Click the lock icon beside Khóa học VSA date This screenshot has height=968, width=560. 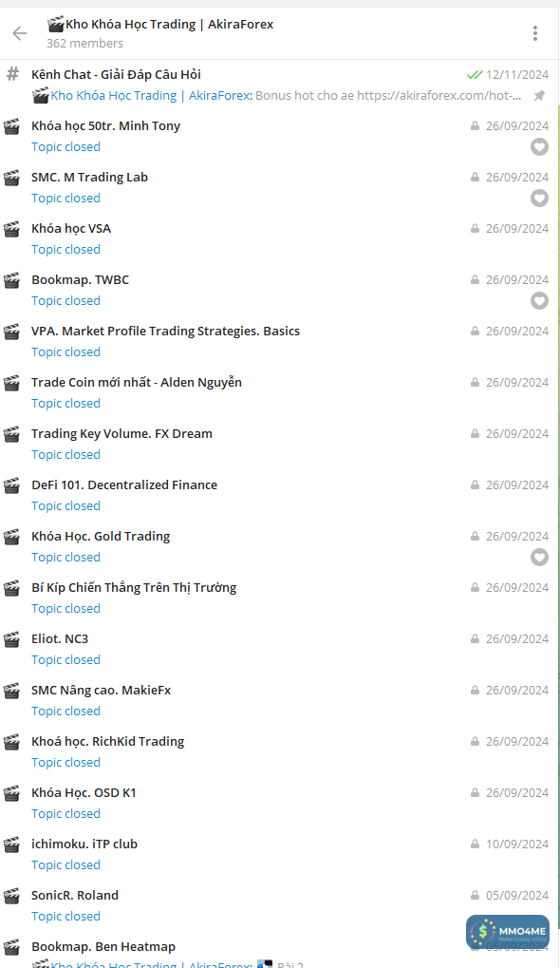pyautogui.click(x=475, y=228)
